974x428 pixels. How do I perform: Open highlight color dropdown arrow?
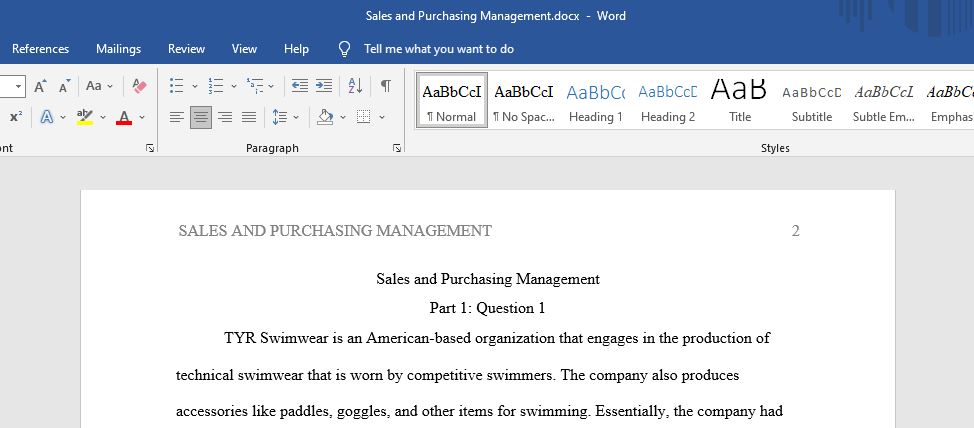pos(102,117)
